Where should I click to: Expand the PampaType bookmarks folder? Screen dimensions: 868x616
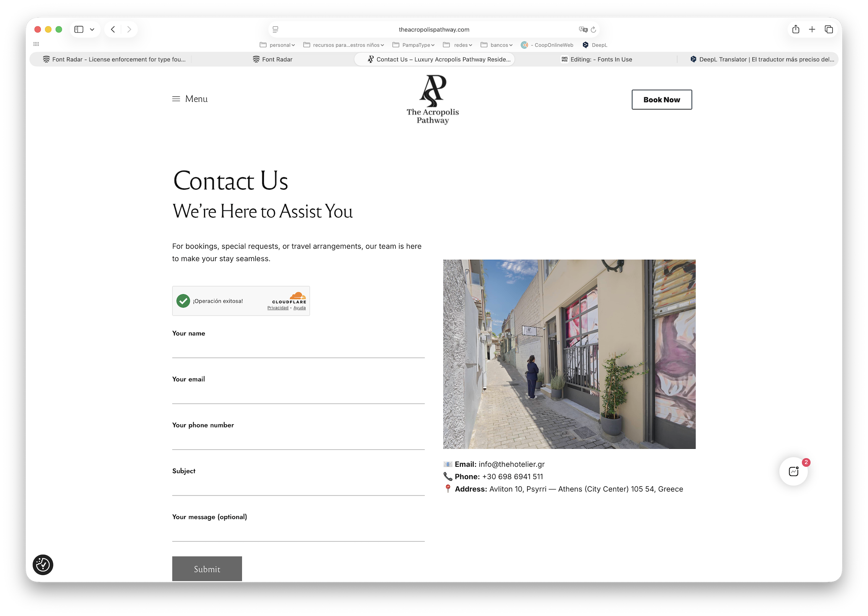414,45
